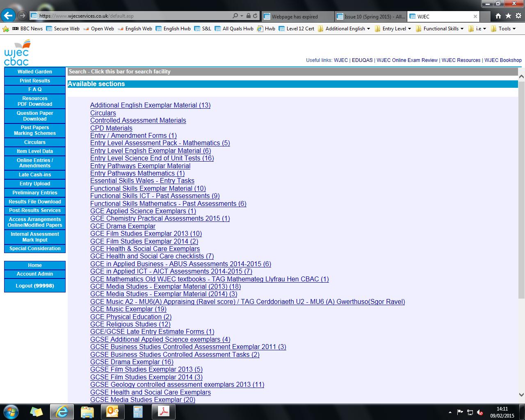Image resolution: width=525 pixels, height=420 pixels.
Task: Open Past Papers Marking Schemes sidebar item
Action: coord(35,130)
